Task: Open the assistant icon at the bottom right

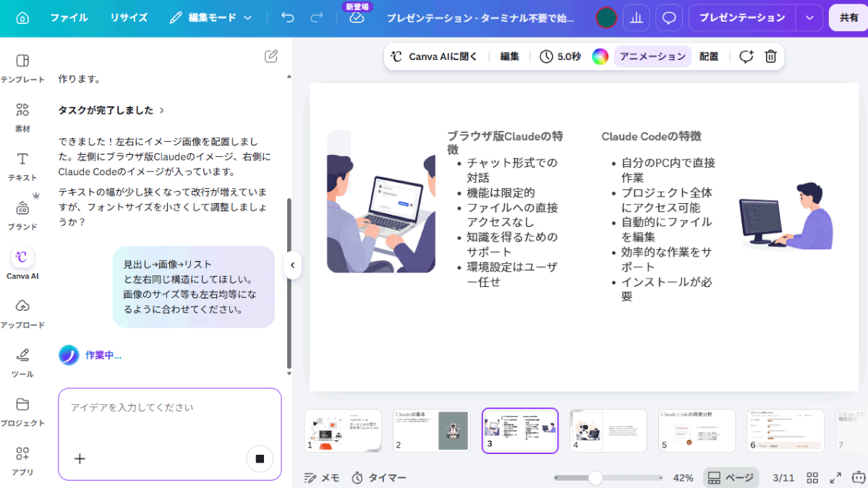Action: pos(859,477)
